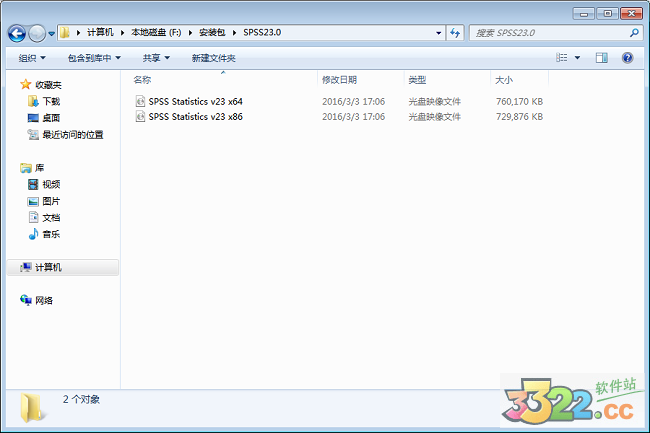
Task: Open the recent pages dropdown arrow
Action: [x=51, y=34]
